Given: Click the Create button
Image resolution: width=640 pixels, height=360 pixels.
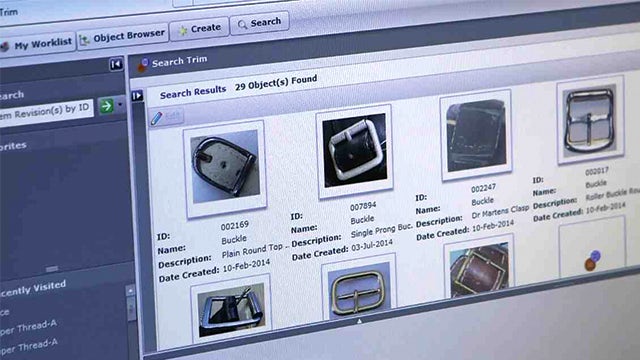Looking at the screenshot, I should click(199, 29).
